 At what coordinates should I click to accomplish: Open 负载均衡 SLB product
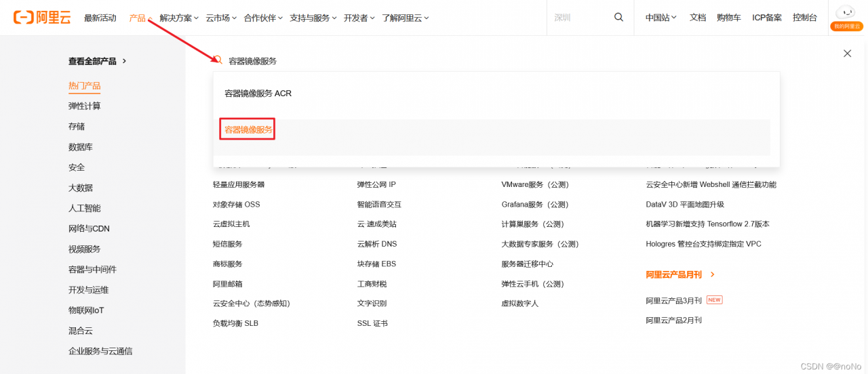(x=236, y=323)
